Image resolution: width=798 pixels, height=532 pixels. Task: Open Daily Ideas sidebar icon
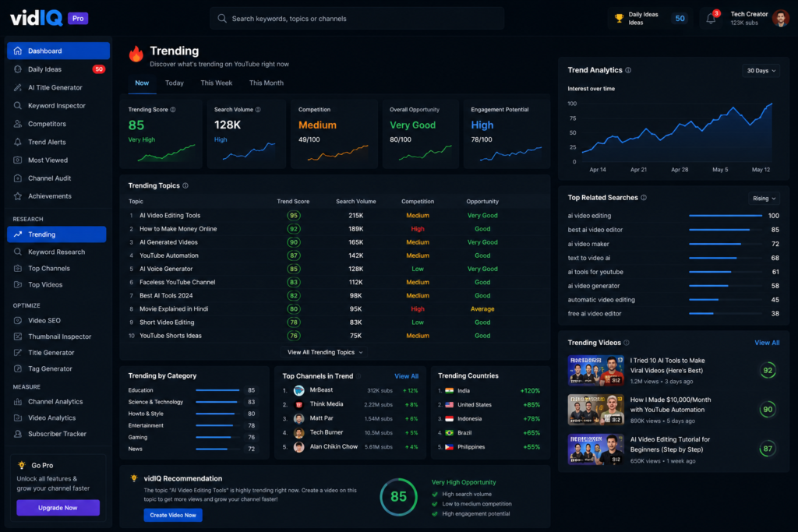18,69
